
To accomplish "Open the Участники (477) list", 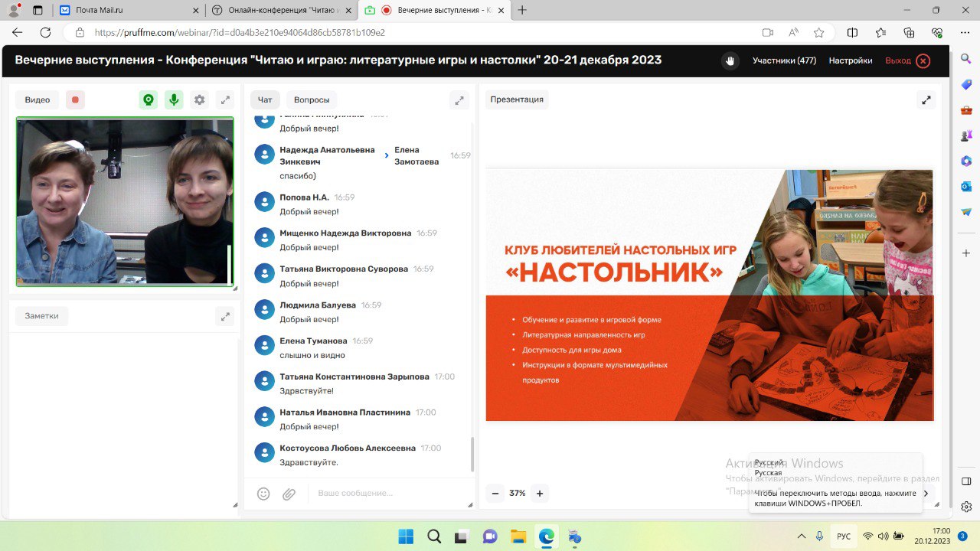I will [x=784, y=60].
